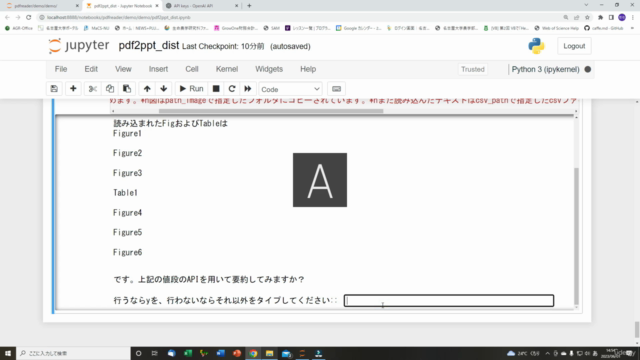Screen dimensions: 640x360
Task: Click the Logout button
Action: click(574, 46)
